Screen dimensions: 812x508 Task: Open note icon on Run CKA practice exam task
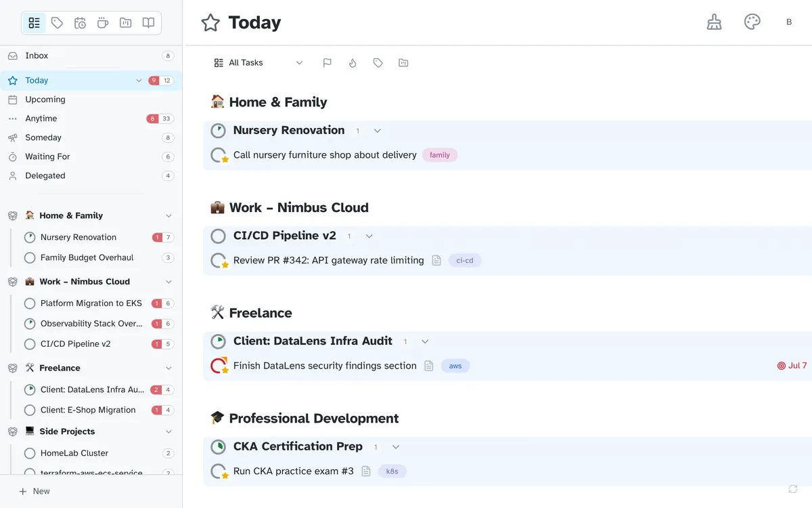(366, 471)
